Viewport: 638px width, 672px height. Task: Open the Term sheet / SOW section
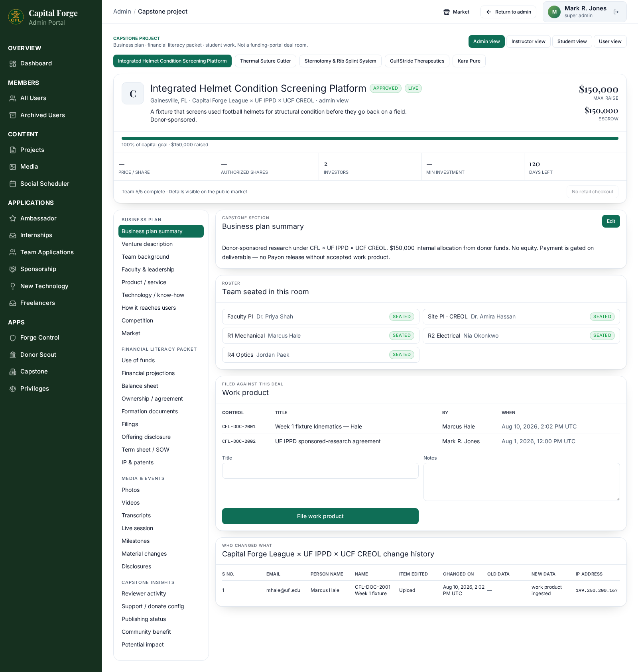tap(161, 450)
